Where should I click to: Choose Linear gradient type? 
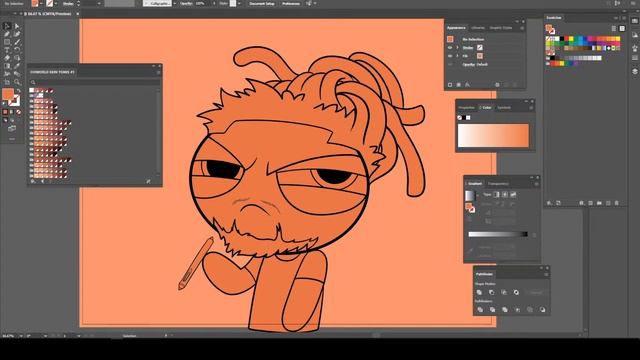[x=496, y=195]
